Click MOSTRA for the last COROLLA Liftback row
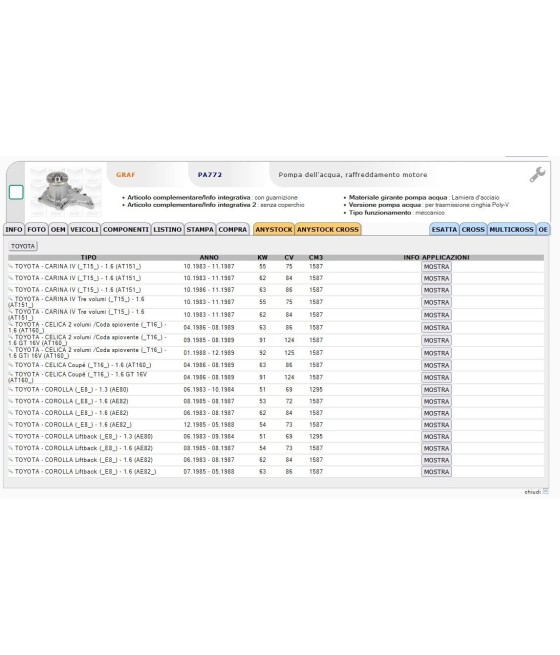Viewport: 560px width, 655px height. (436, 472)
